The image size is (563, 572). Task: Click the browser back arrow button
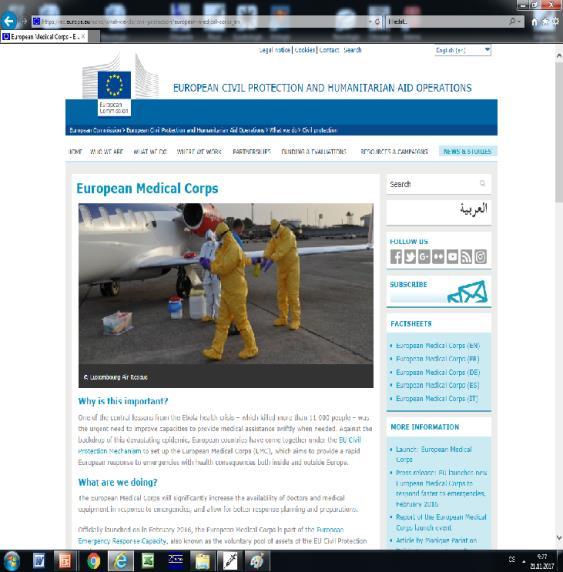coord(8,21)
